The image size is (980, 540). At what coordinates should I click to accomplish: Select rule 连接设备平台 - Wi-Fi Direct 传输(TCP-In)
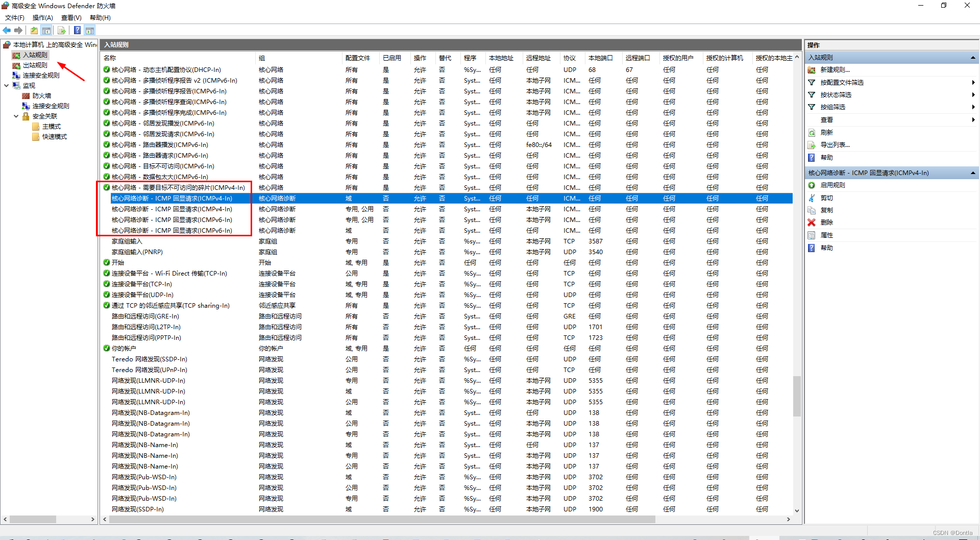pos(169,274)
